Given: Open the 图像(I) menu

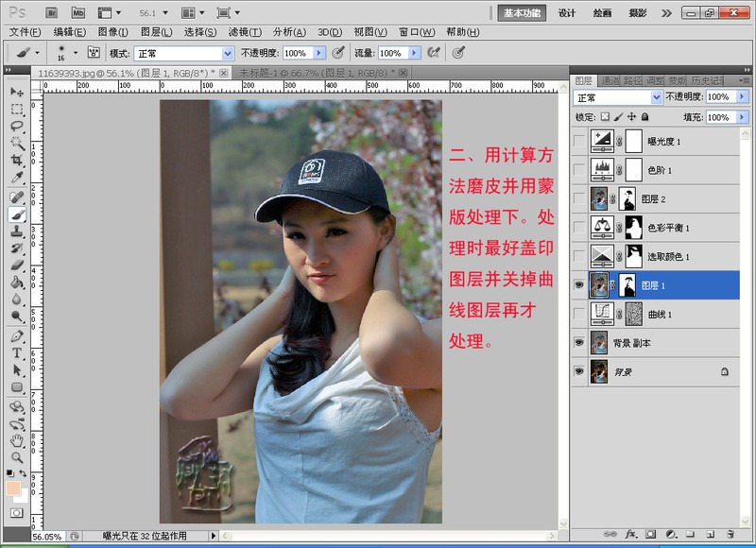Looking at the screenshot, I should 112,32.
